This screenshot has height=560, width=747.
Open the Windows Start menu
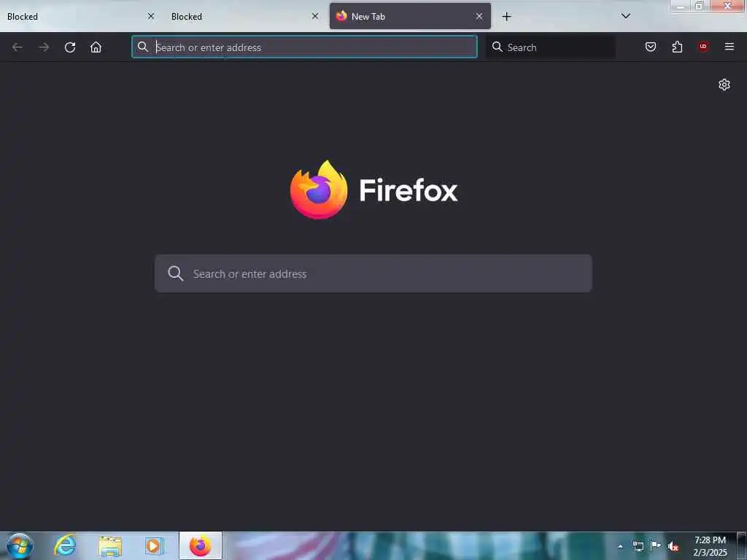[20, 545]
